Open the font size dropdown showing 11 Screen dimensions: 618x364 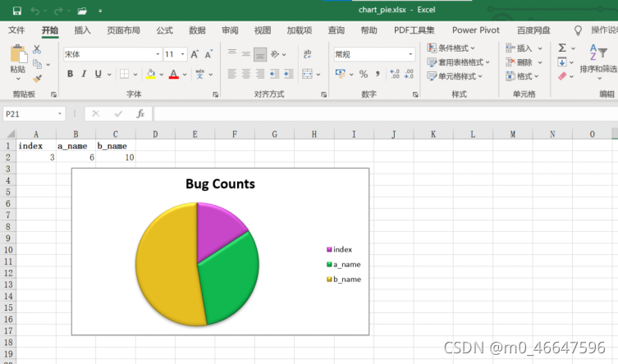point(182,54)
